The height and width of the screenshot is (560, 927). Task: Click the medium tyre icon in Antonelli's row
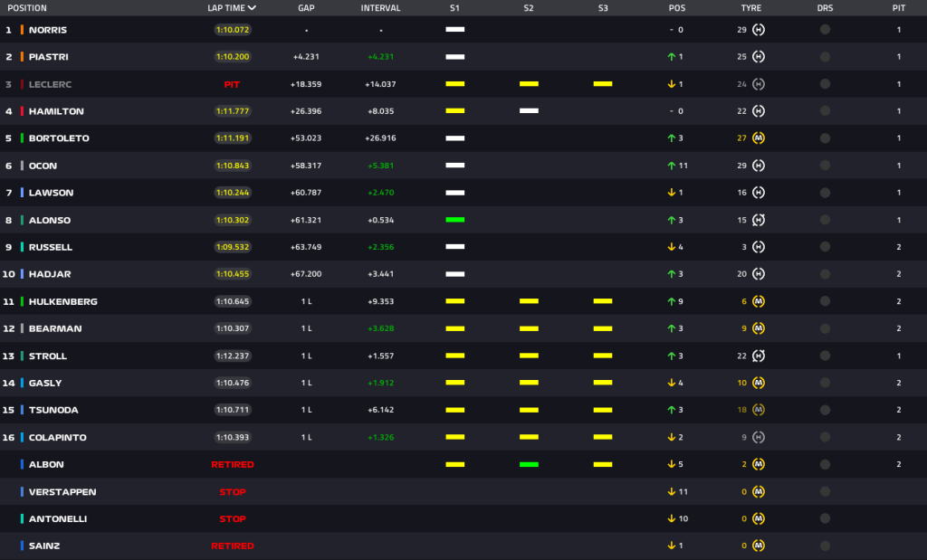(759, 518)
